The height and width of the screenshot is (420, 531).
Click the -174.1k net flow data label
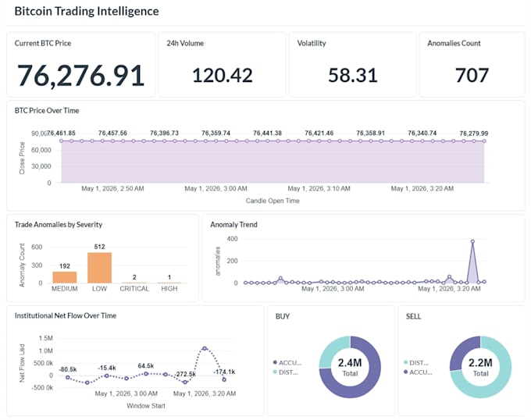point(224,372)
